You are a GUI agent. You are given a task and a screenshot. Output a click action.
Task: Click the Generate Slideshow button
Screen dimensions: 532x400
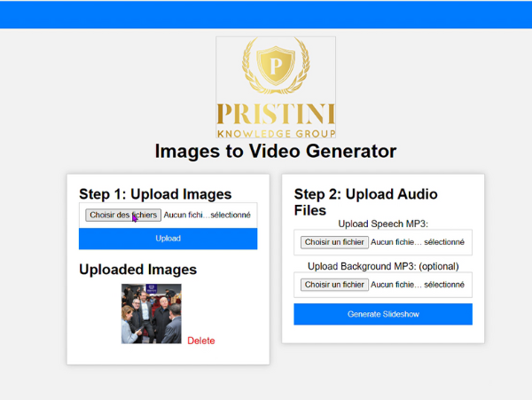click(x=383, y=314)
